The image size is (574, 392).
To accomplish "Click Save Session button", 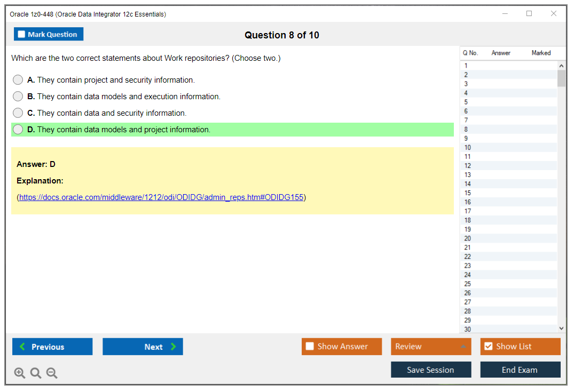I will 431,370.
